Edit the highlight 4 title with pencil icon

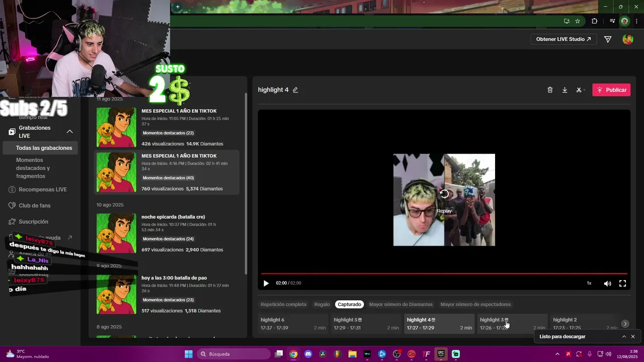295,90
